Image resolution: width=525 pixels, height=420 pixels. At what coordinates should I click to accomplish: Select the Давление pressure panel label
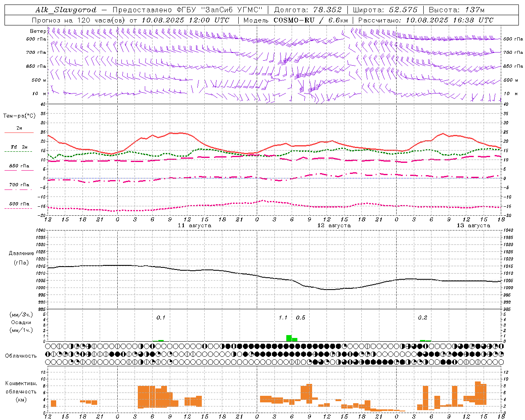tap(21, 253)
